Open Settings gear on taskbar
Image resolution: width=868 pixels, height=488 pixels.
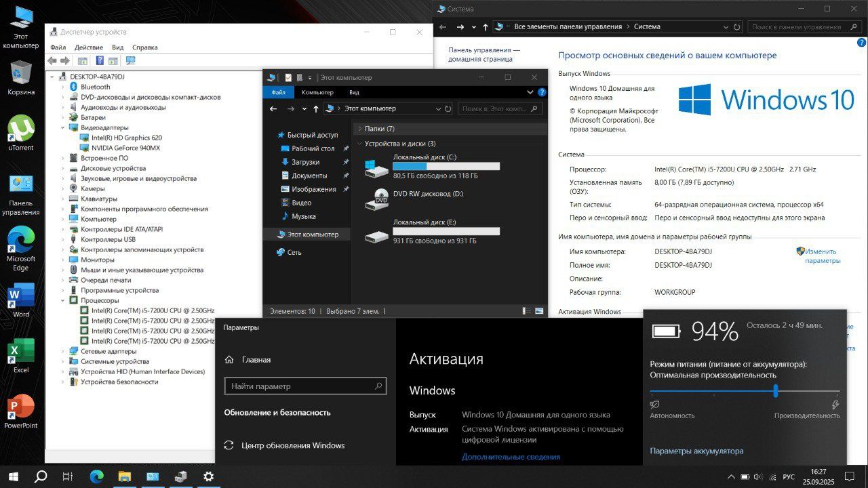pyautogui.click(x=209, y=476)
